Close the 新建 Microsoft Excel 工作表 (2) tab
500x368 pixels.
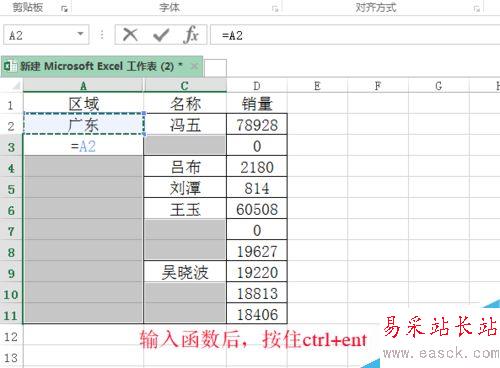(x=194, y=66)
